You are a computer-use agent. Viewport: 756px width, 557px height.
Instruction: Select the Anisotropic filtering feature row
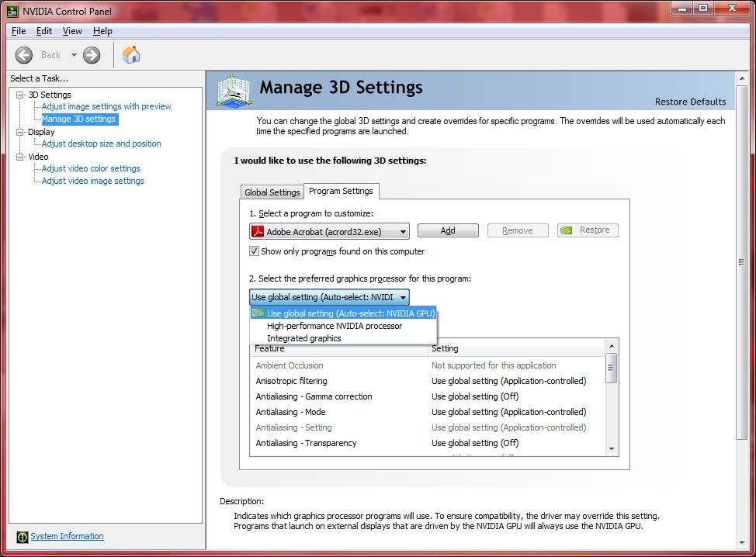tap(428, 381)
